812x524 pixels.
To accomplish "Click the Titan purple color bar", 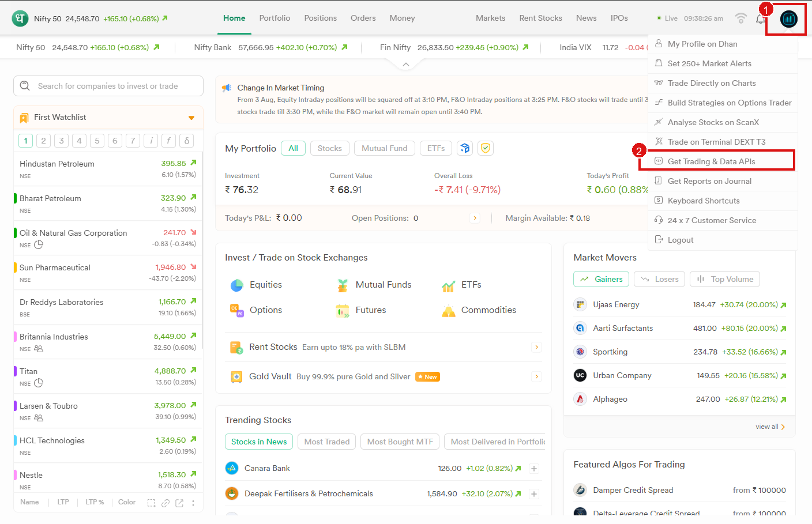I will coord(15,371).
